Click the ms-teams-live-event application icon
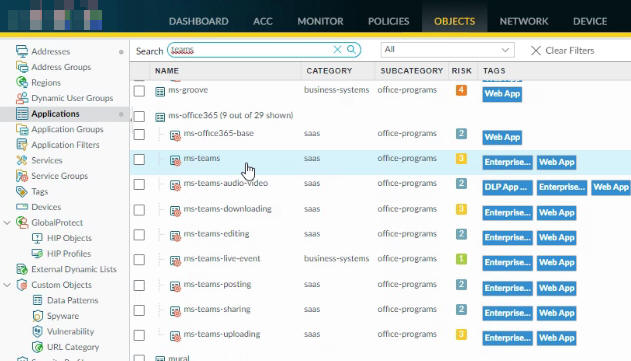The width and height of the screenshot is (631, 361). pos(175,261)
